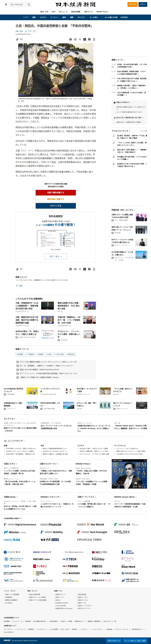Share on X using icon above article photo
Image resolution: width=151 pixels, height=644 pixels.
85,39
